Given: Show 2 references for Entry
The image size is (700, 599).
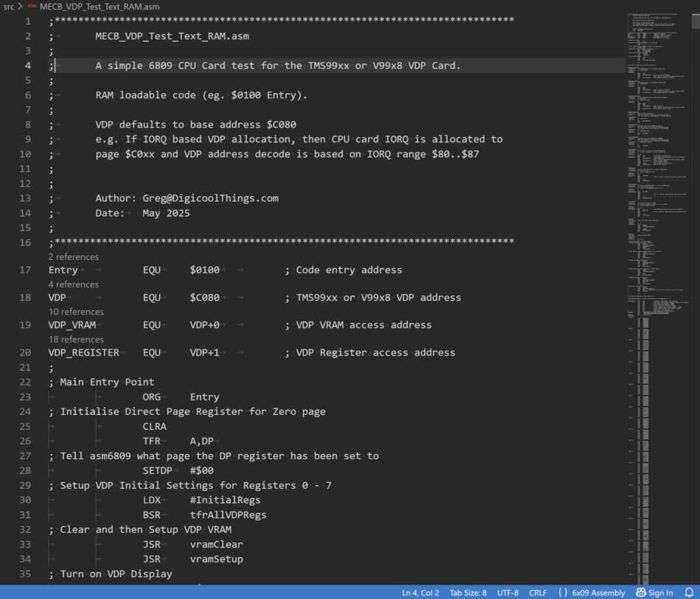Looking at the screenshot, I should [x=74, y=257].
